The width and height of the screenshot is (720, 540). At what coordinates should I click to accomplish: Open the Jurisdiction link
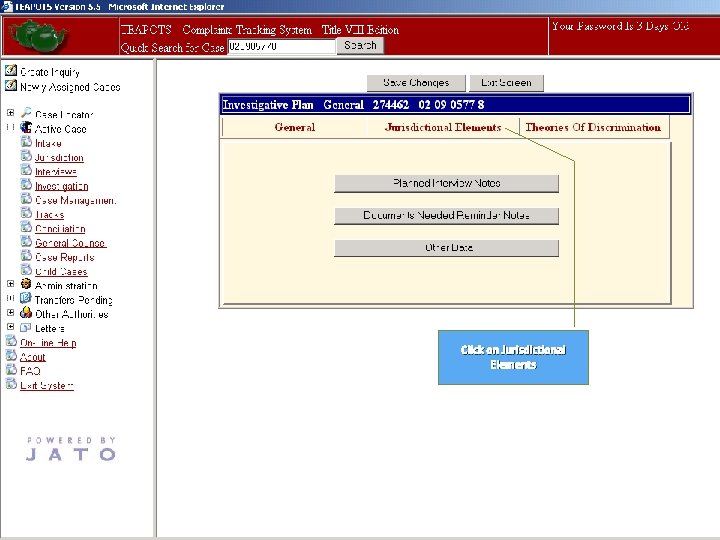click(59, 158)
